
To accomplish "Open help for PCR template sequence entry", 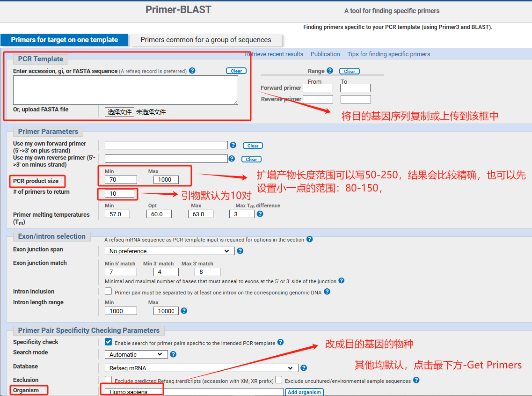I will tap(192, 71).
